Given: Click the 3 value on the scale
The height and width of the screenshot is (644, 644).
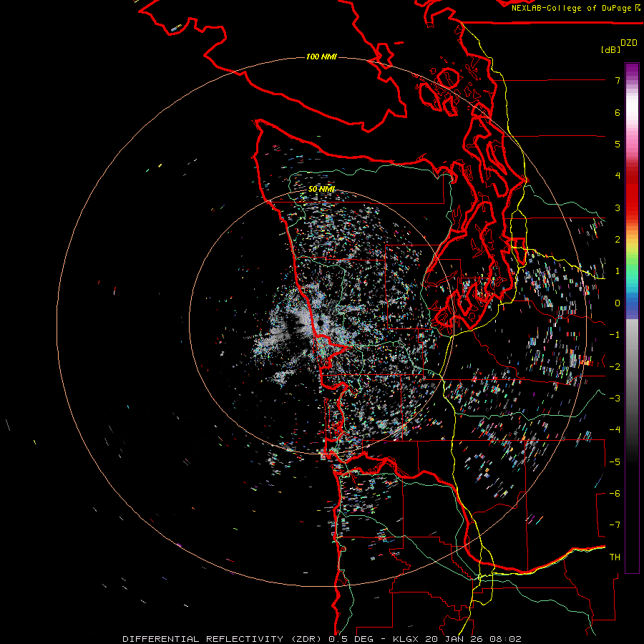Looking at the screenshot, I should tap(618, 208).
